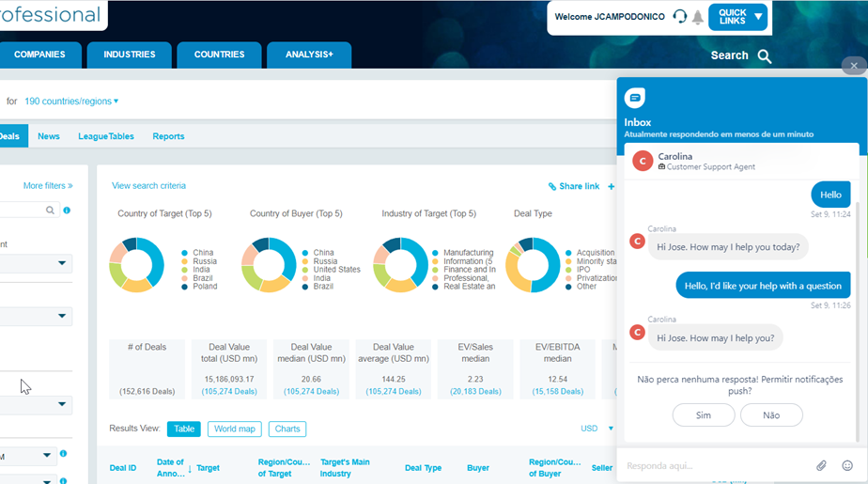
Task: Switch results view to Charts
Action: click(287, 429)
